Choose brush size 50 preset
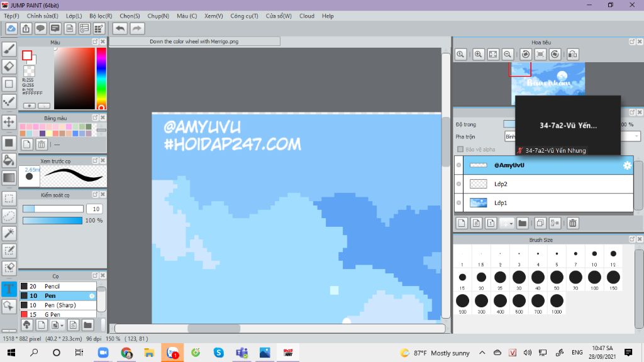Screen dimensions: 644x362 point(557,280)
